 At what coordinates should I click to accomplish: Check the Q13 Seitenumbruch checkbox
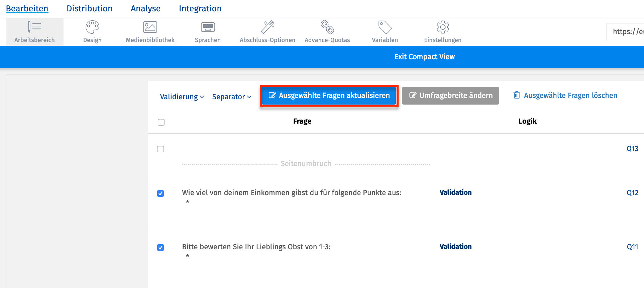pos(160,149)
